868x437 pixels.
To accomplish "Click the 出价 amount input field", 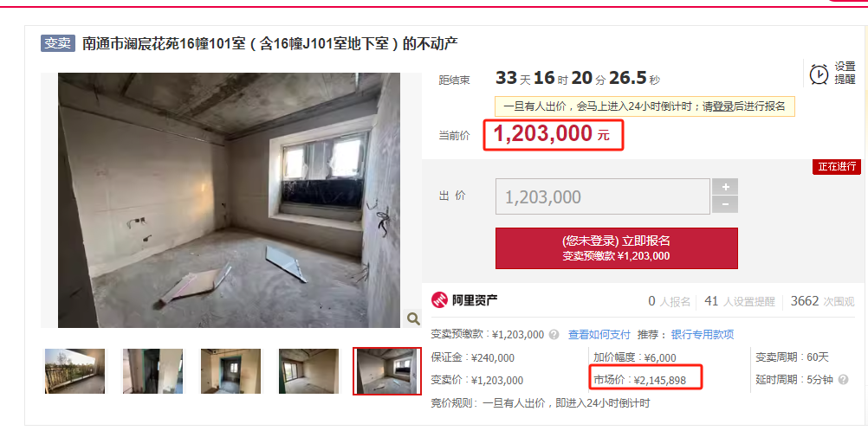I will pos(603,196).
